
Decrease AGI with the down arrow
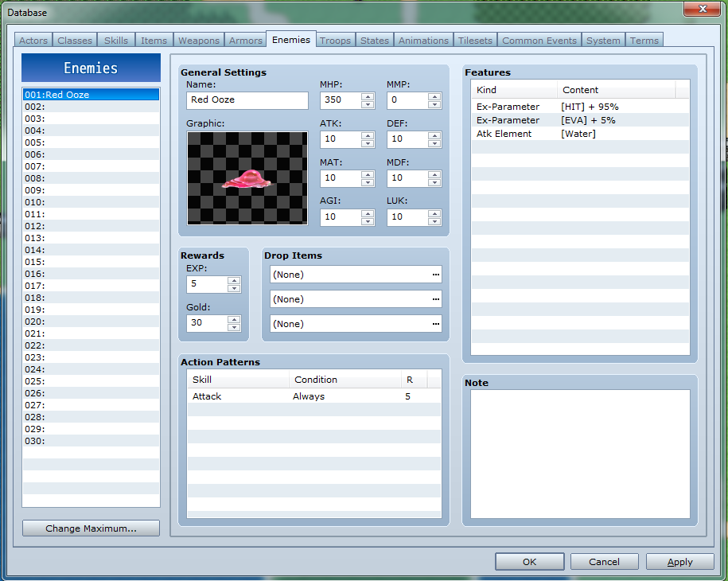click(368, 221)
